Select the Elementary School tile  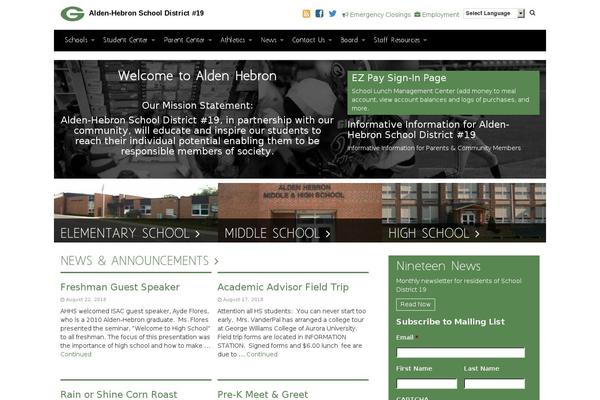coord(136,212)
